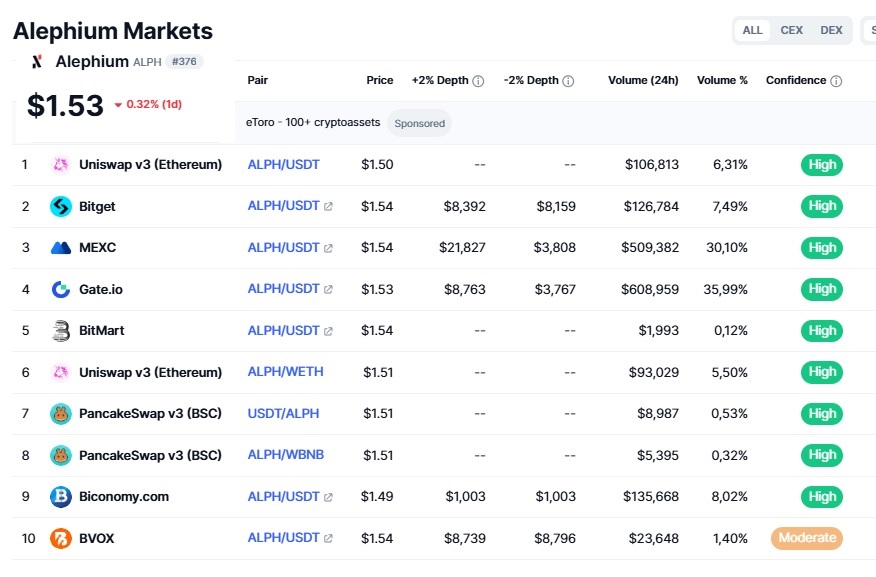Viewport: 876px width, 577px height.
Task: Switch to the DEX markets tab
Action: (x=831, y=30)
